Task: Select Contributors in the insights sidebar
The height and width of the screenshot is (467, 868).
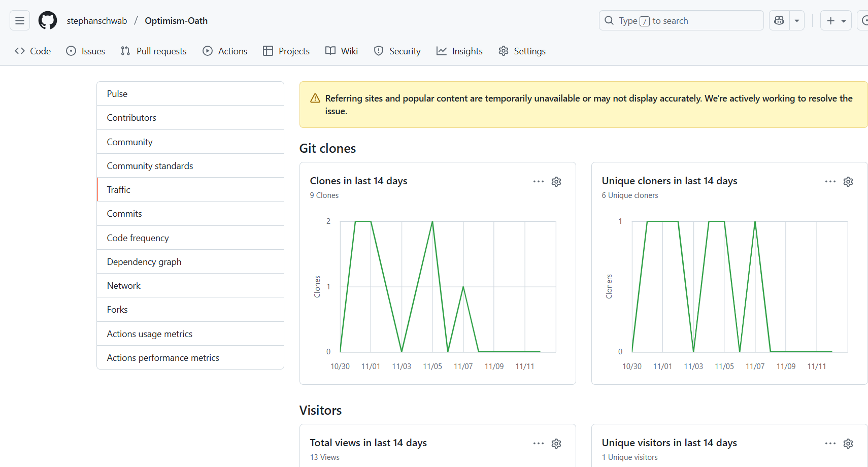Action: click(131, 118)
